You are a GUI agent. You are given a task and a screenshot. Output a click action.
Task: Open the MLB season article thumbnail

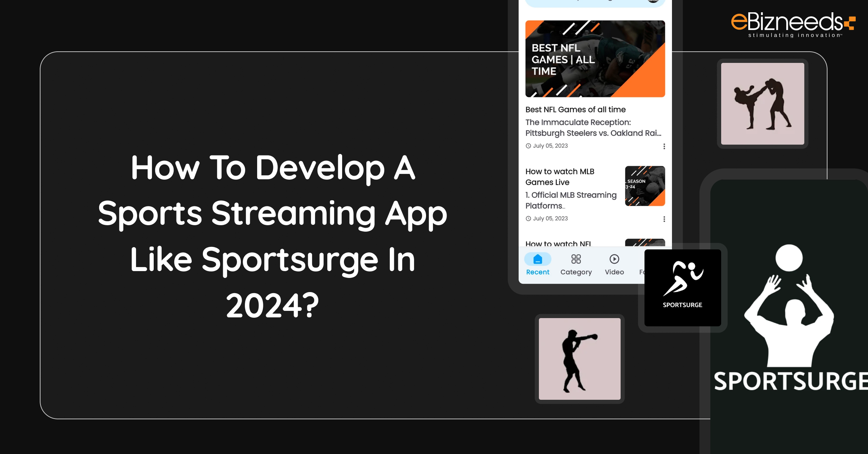pos(645,186)
